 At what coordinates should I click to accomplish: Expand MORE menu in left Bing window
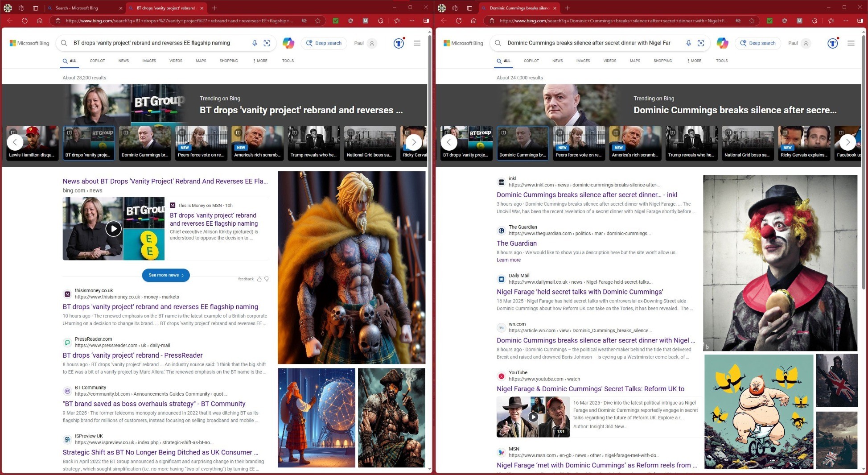[260, 61]
